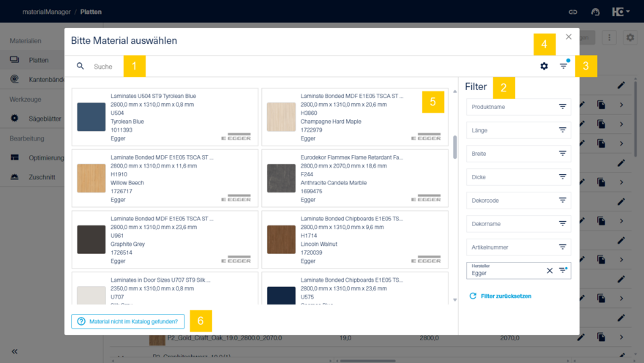Image resolution: width=644 pixels, height=363 pixels.
Task: Click the material list vertical scrollbar
Action: (x=454, y=147)
